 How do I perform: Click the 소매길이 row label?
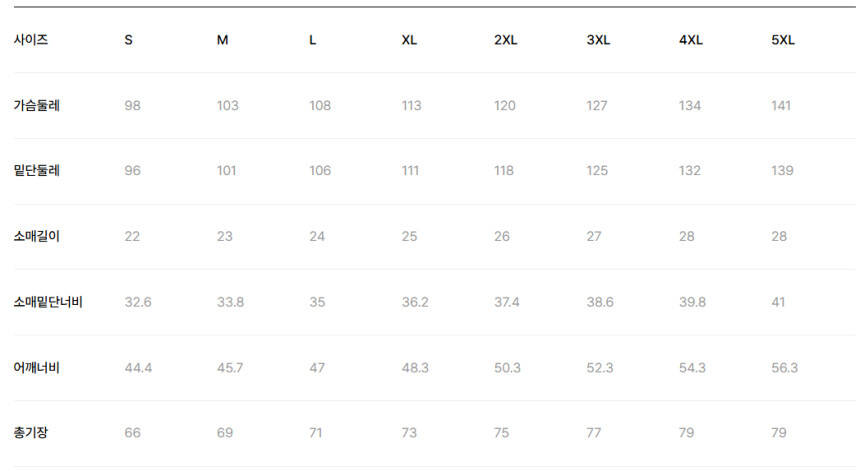[37, 236]
